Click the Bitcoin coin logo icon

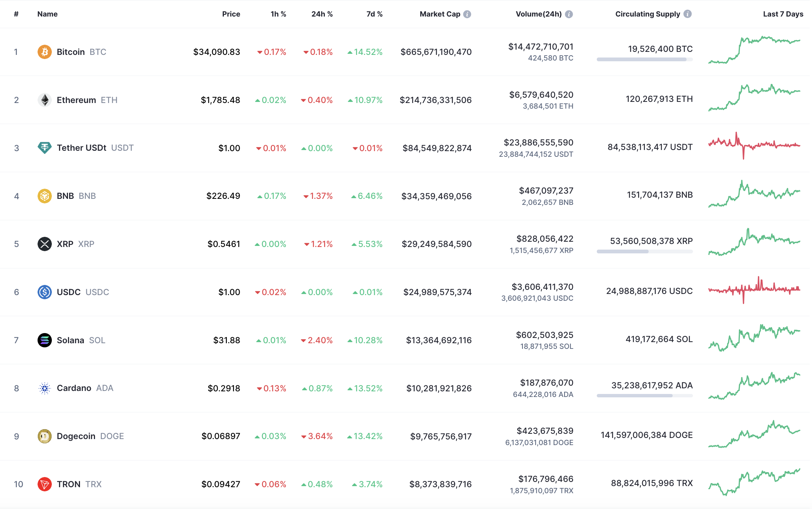click(44, 52)
